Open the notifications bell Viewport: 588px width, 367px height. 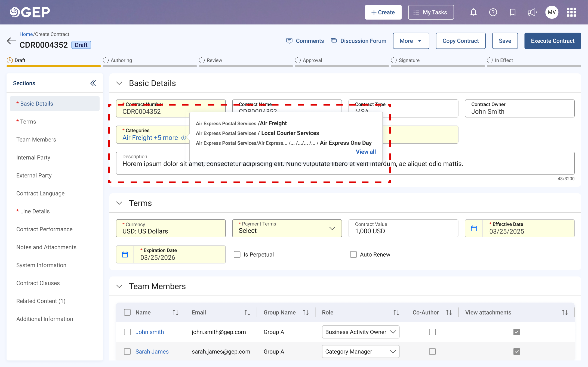(473, 12)
